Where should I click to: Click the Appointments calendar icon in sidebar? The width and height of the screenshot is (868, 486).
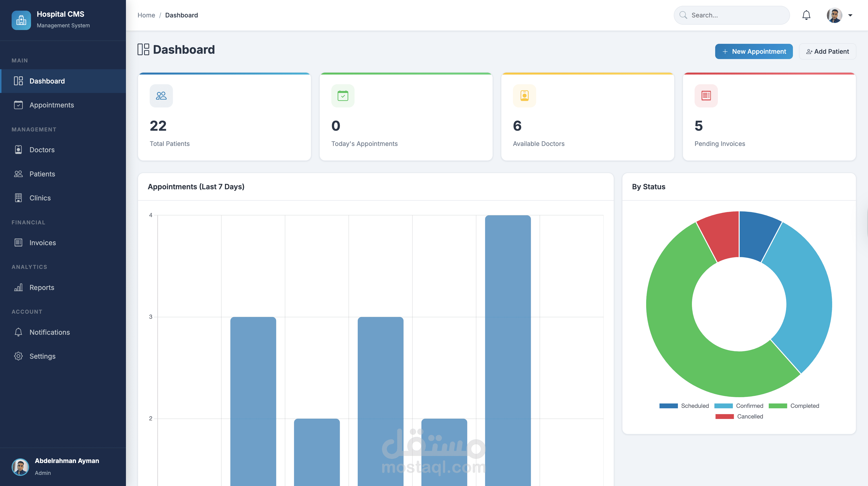[x=18, y=105]
